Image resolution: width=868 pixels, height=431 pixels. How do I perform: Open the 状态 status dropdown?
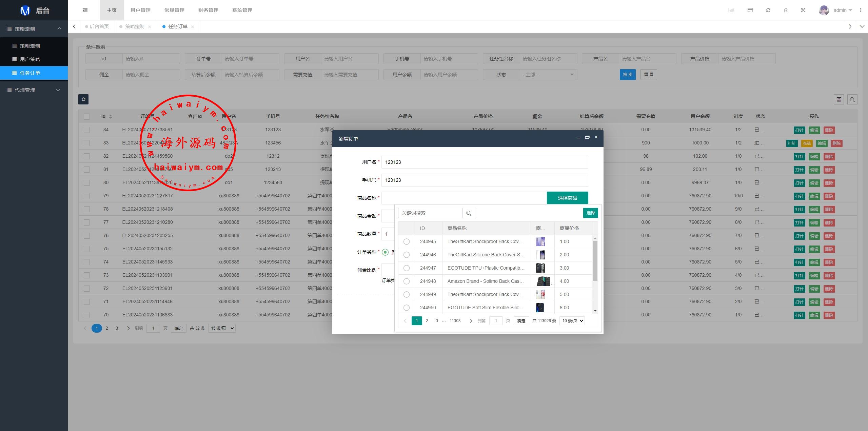click(x=548, y=75)
